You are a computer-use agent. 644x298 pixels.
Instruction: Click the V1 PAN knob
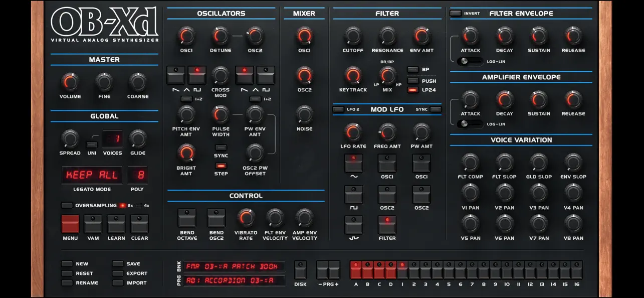point(470,193)
